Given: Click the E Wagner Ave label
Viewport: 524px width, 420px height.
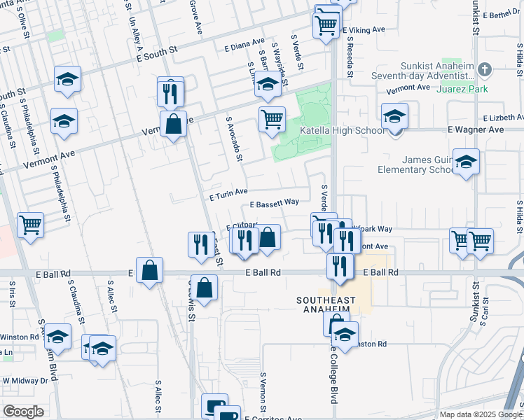Looking at the screenshot, I should coord(476,129).
